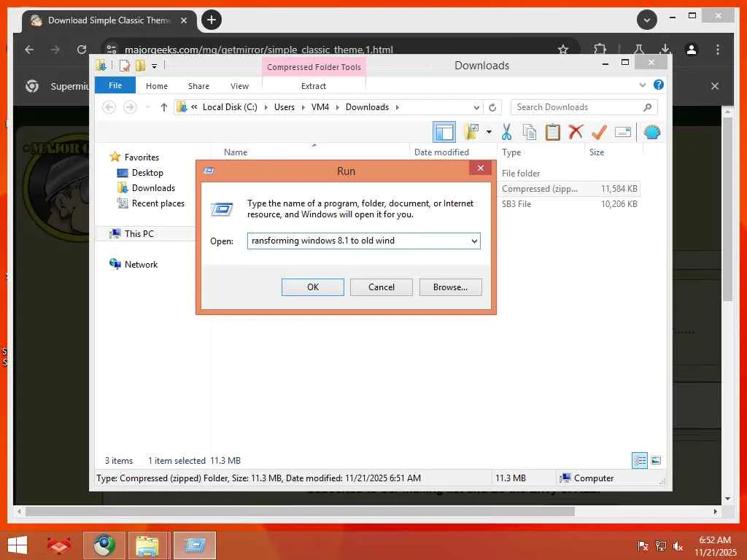747x560 pixels.
Task: Click Browse... in the Run dialog
Action: (450, 287)
